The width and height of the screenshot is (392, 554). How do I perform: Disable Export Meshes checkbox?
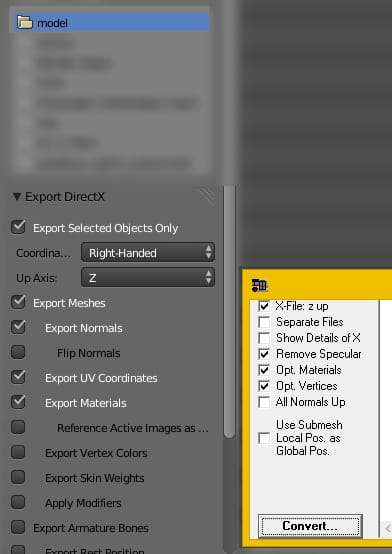click(x=18, y=302)
